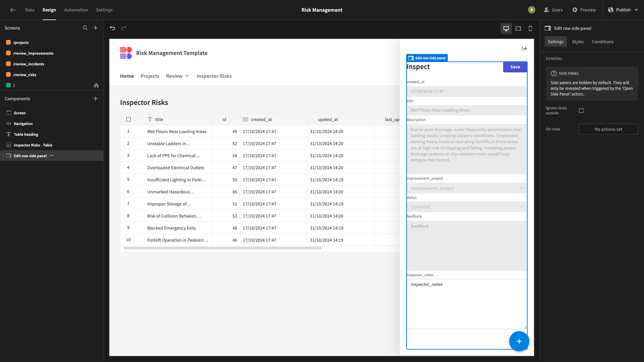644x362 pixels.
Task: Select the Screen component
Action: pos(52,113)
